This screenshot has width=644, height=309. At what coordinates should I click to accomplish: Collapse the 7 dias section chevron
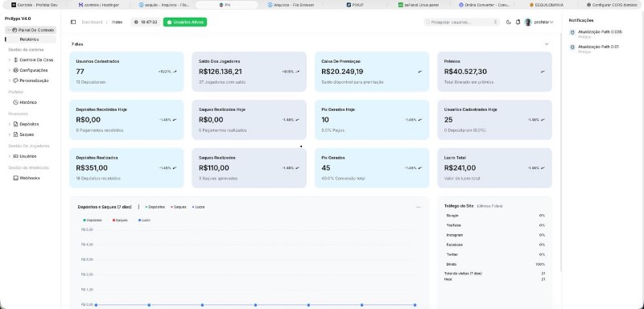click(x=547, y=44)
